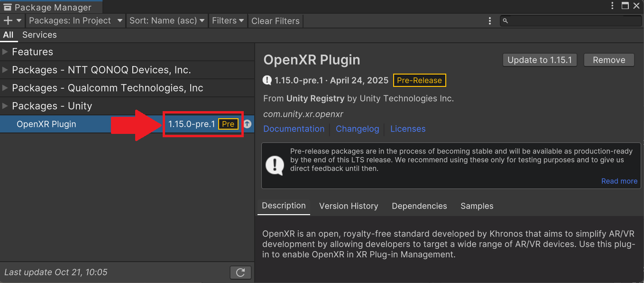644x283 pixels.
Task: Select the Description tab
Action: point(284,206)
